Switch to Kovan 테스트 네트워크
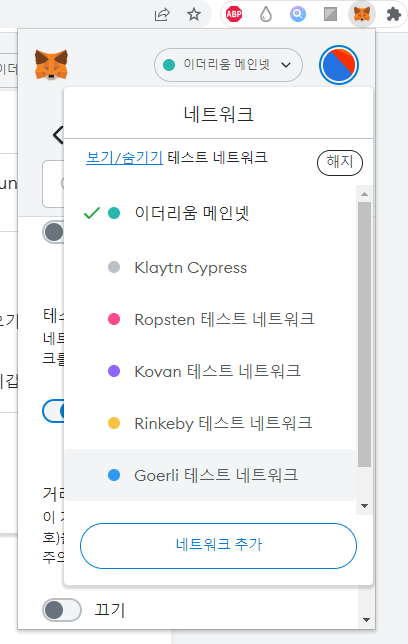The height and width of the screenshot is (644, 408). point(210,371)
